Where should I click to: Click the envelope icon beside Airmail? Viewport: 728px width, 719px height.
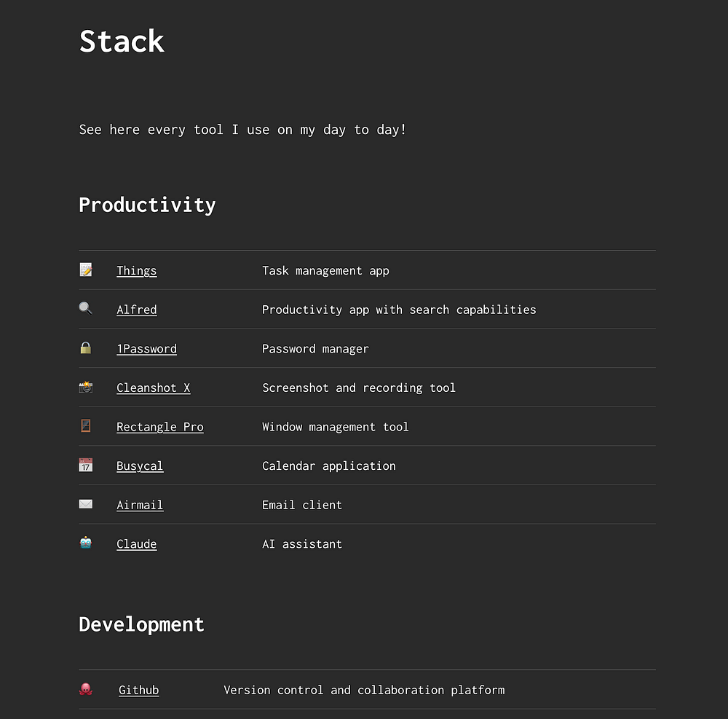(86, 504)
